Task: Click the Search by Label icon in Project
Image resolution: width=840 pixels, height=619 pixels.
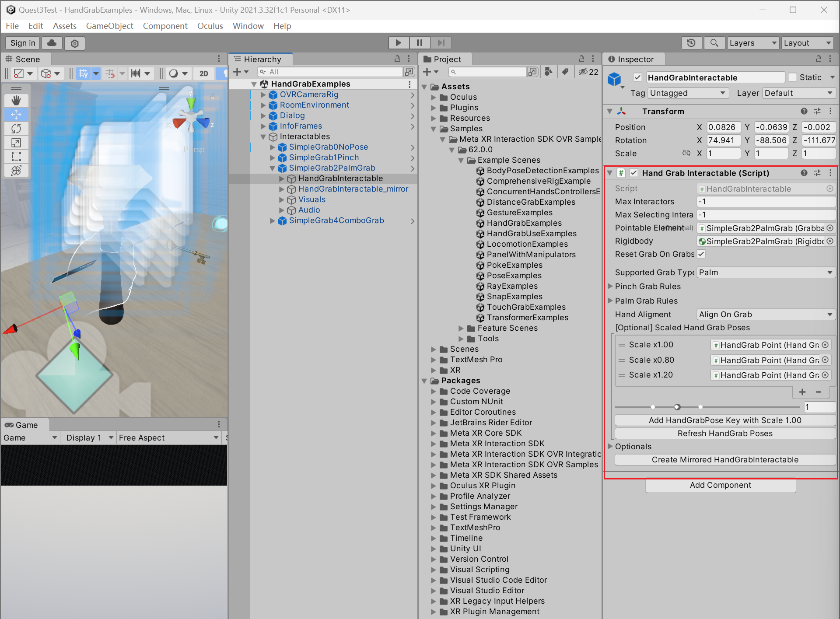Action: click(x=565, y=72)
